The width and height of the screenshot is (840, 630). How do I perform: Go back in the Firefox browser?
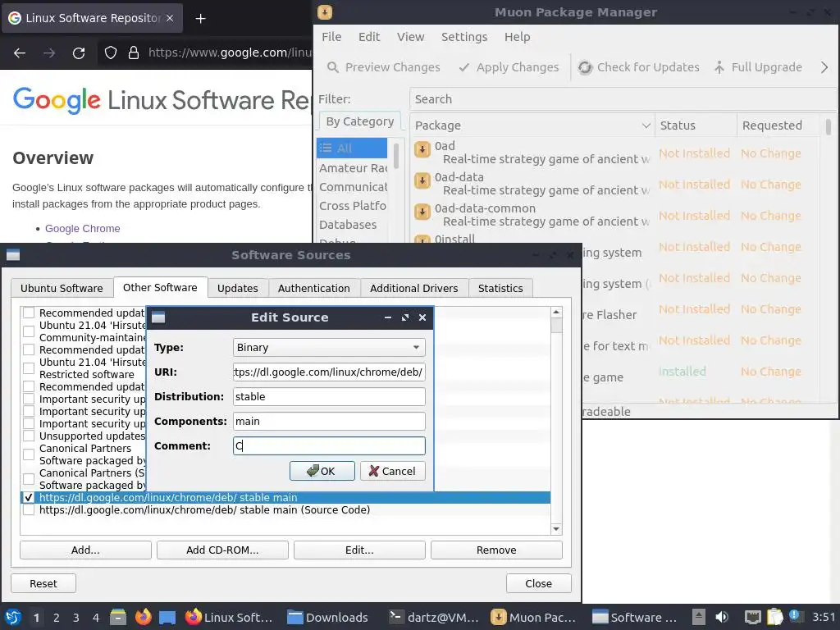point(20,52)
